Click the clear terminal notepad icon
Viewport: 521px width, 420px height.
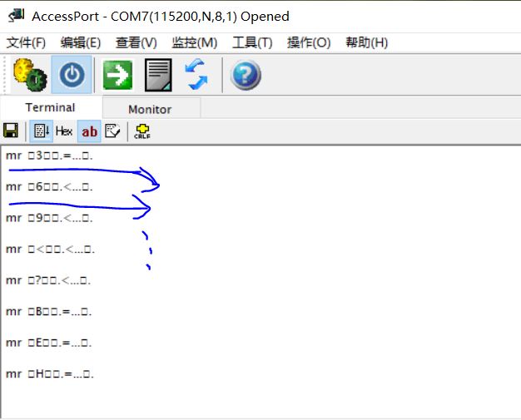(112, 131)
